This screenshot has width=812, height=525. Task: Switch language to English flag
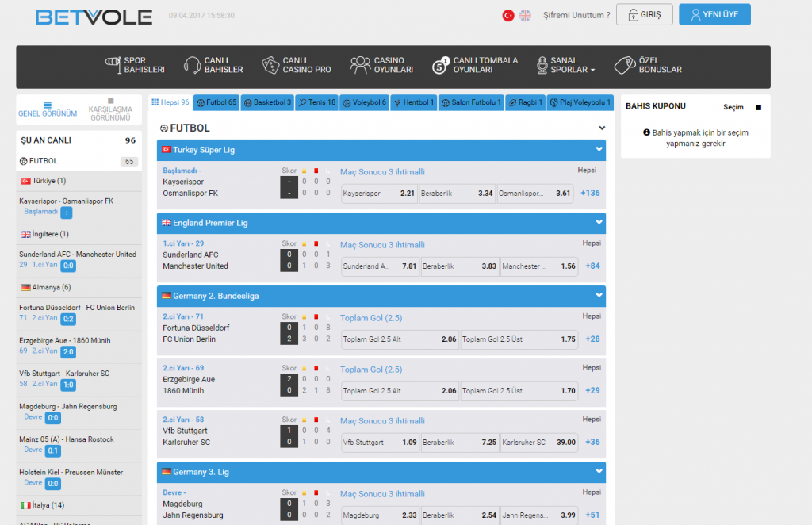525,16
